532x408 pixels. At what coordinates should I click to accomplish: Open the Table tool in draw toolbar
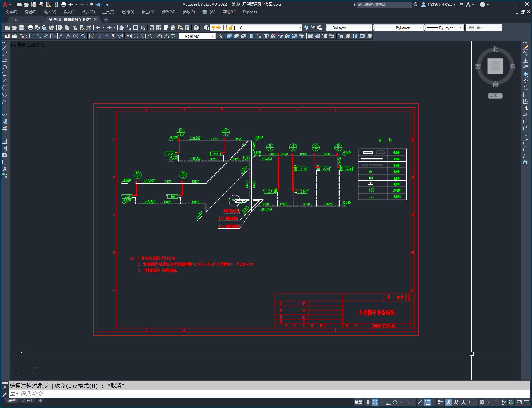5,162
